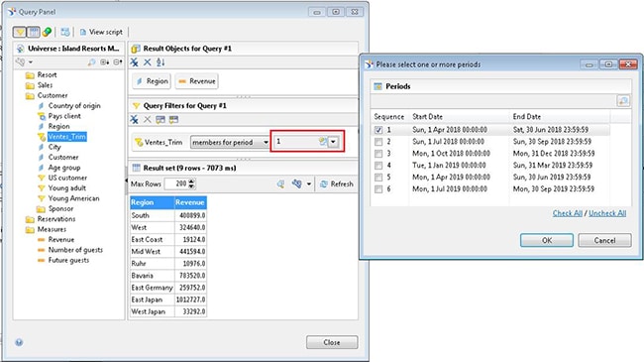
Task: Click the expand all icon in universe pane
Action: [x=105, y=62]
